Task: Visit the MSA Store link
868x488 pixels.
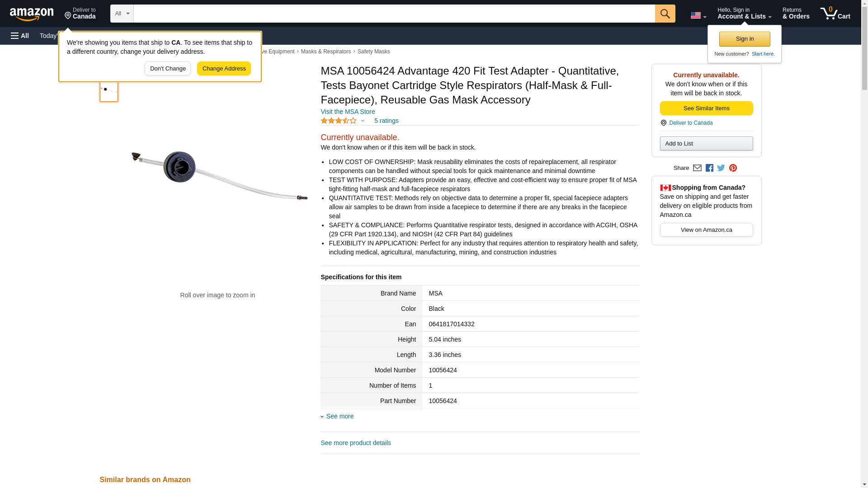Action: tap(348, 112)
